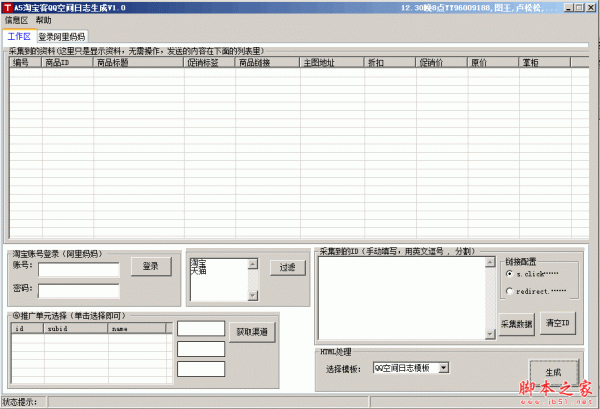Screen dimensions: 600x409
Task: Click inside the 采集到的ID text area
Action: [x=402, y=298]
